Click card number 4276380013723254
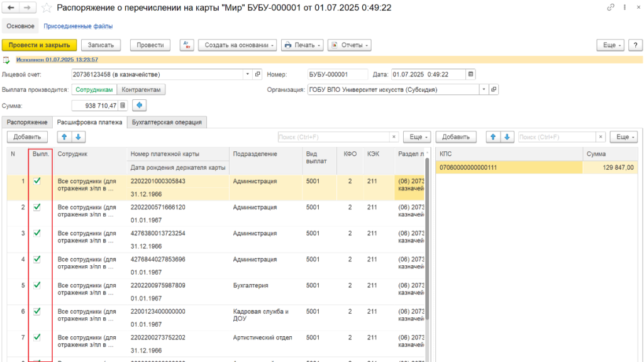This screenshot has height=362, width=644. click(x=158, y=233)
